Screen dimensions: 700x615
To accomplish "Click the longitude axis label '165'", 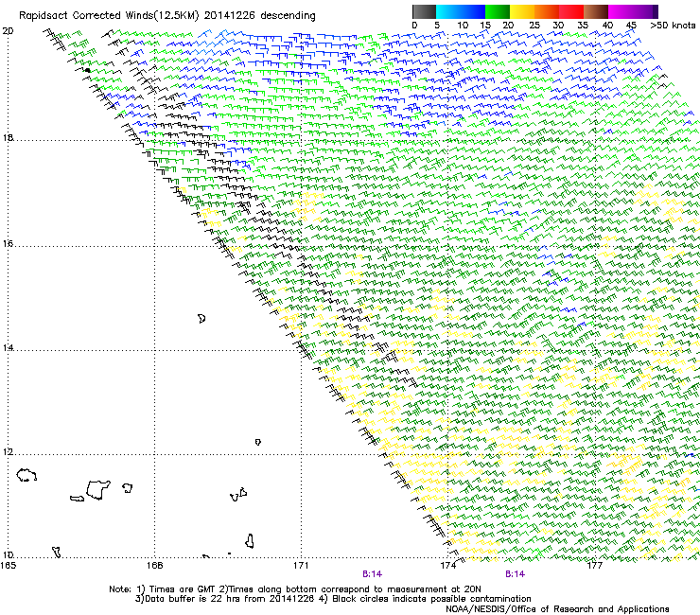I will tap(8, 566).
